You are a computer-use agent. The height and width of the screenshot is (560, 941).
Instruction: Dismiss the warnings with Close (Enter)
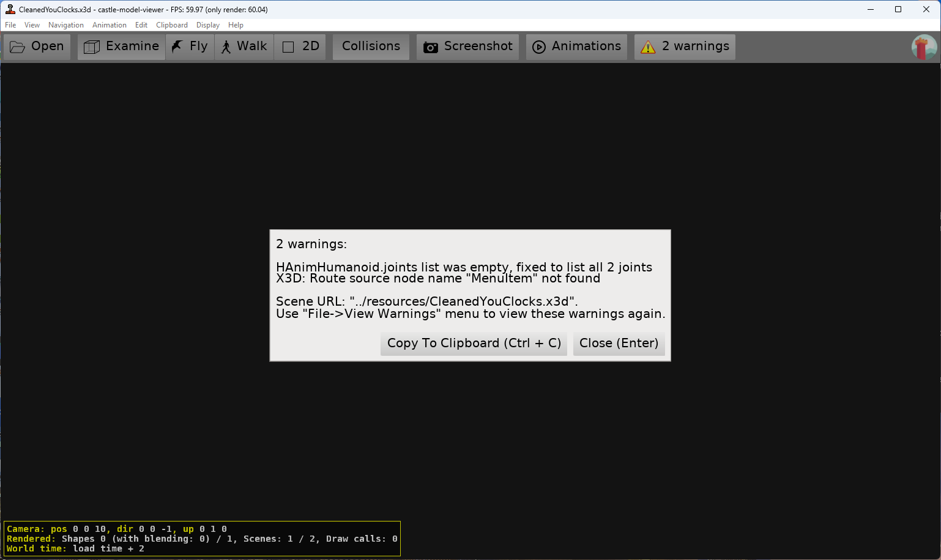coord(619,343)
